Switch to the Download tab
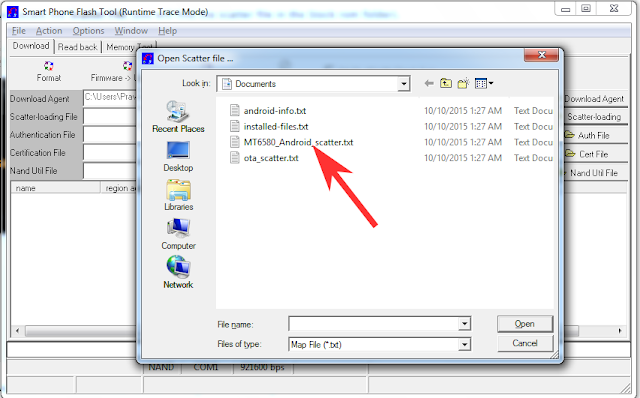 [31, 46]
